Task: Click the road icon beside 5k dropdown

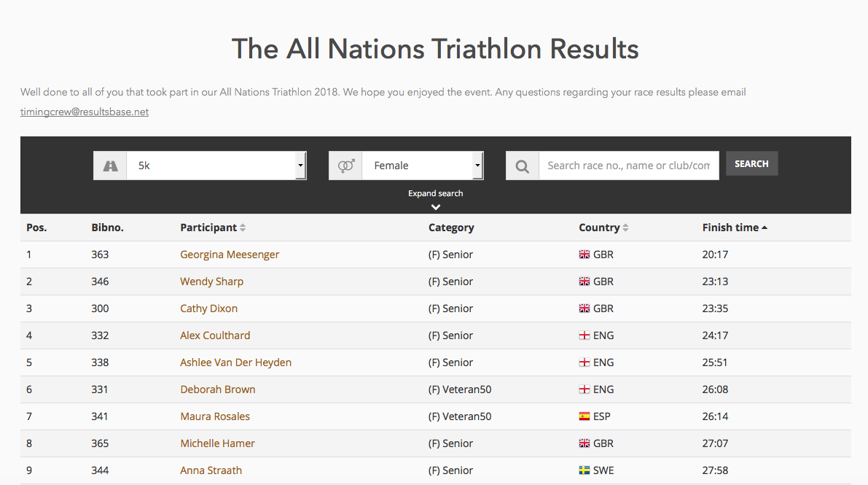Action: [x=110, y=166]
